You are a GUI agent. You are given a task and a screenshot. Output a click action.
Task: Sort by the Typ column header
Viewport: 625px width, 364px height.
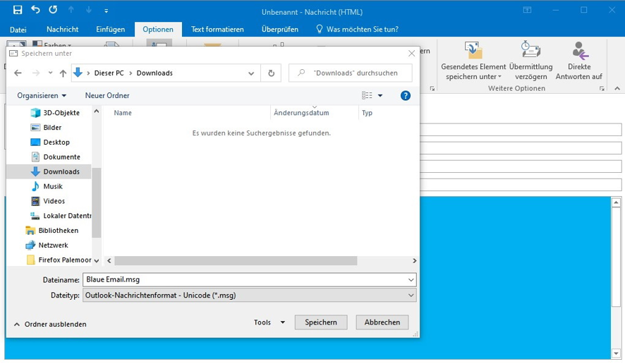tap(367, 113)
